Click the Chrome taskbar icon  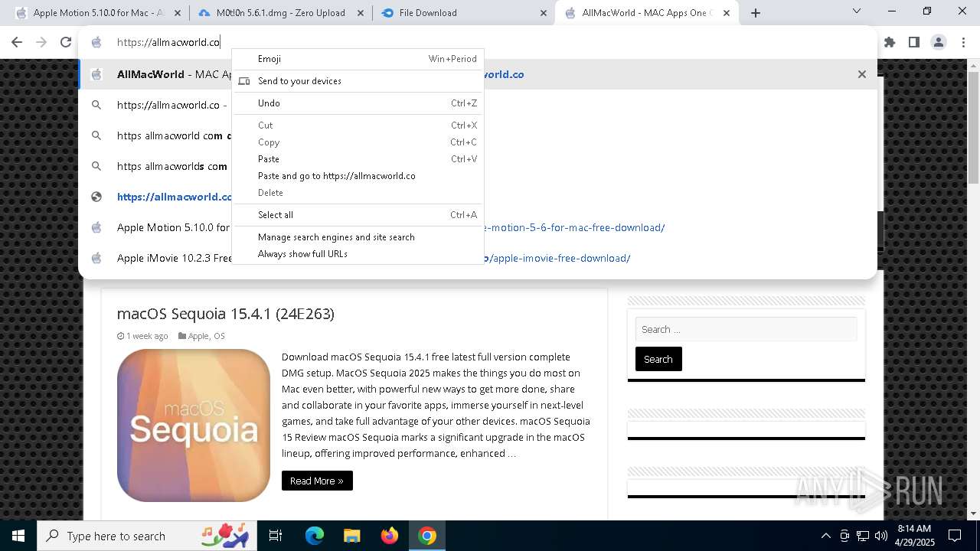pyautogui.click(x=427, y=536)
